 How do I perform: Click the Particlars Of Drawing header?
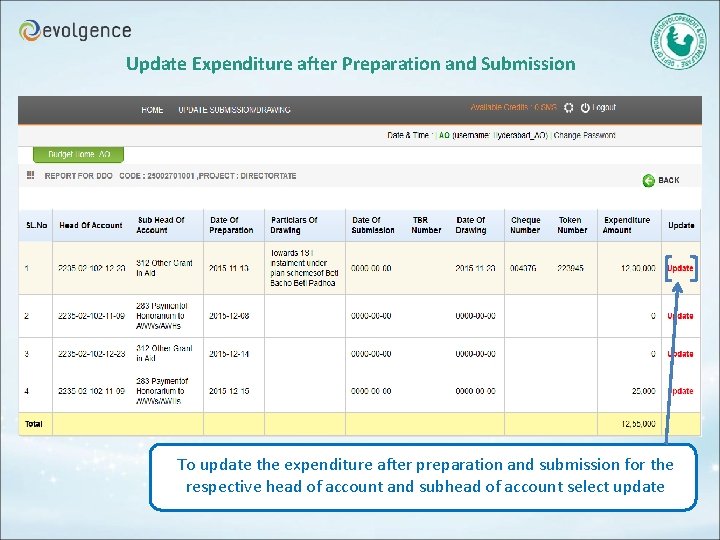pos(293,225)
